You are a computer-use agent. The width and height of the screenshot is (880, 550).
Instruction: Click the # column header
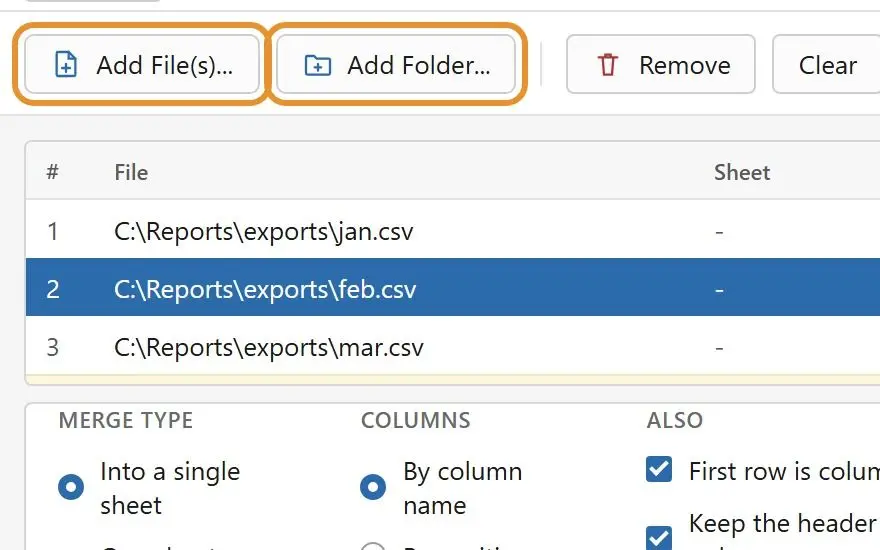pyautogui.click(x=52, y=172)
